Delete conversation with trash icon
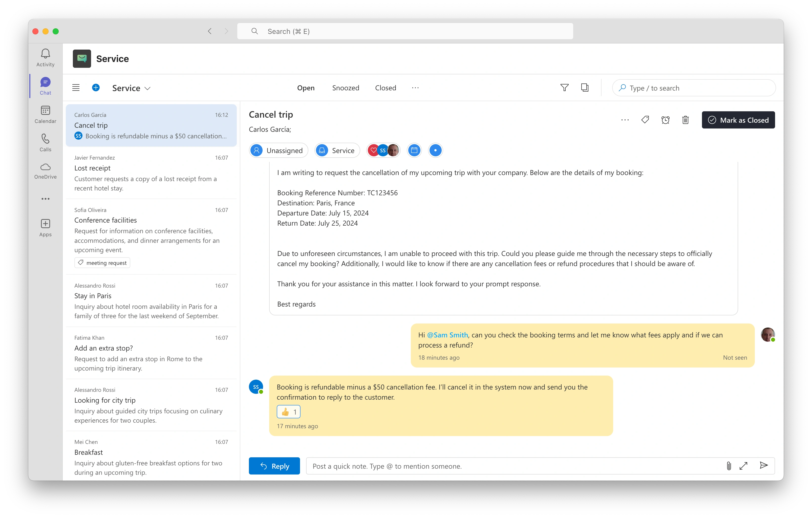 pos(685,120)
